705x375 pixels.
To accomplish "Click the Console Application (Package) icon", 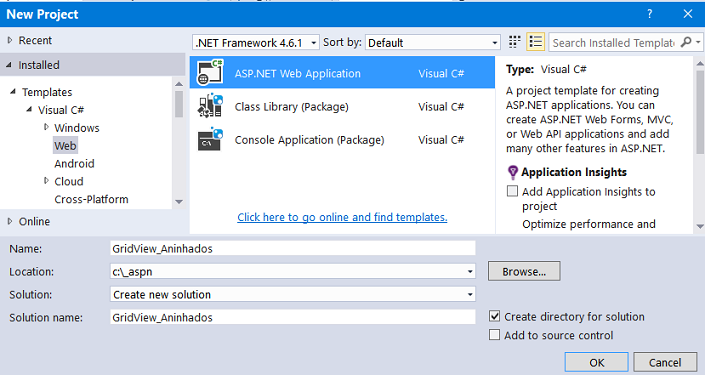I will point(210,139).
